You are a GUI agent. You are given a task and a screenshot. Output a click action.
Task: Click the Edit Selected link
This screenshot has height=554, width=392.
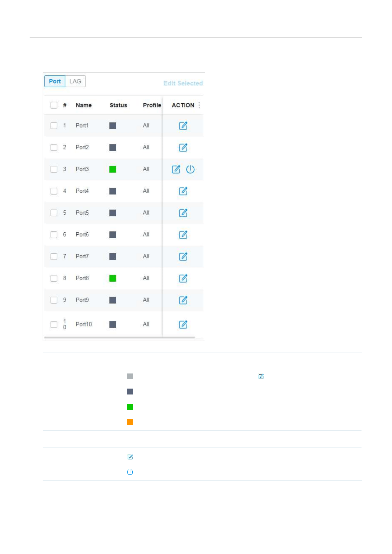pos(183,83)
